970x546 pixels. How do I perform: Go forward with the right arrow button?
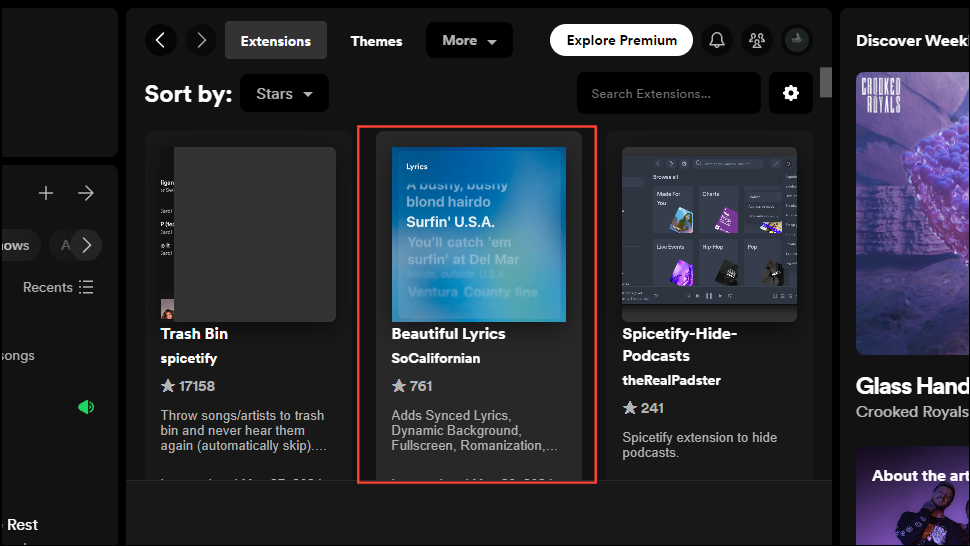[201, 40]
